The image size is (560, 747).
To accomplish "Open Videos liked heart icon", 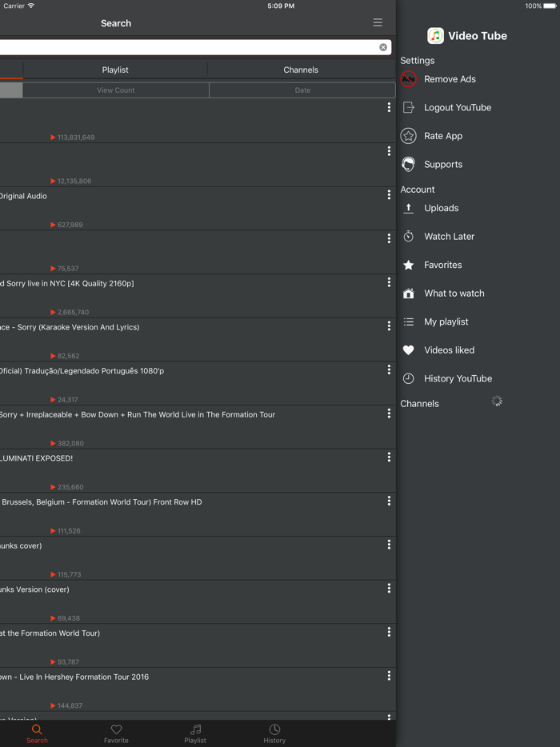I will 408,350.
